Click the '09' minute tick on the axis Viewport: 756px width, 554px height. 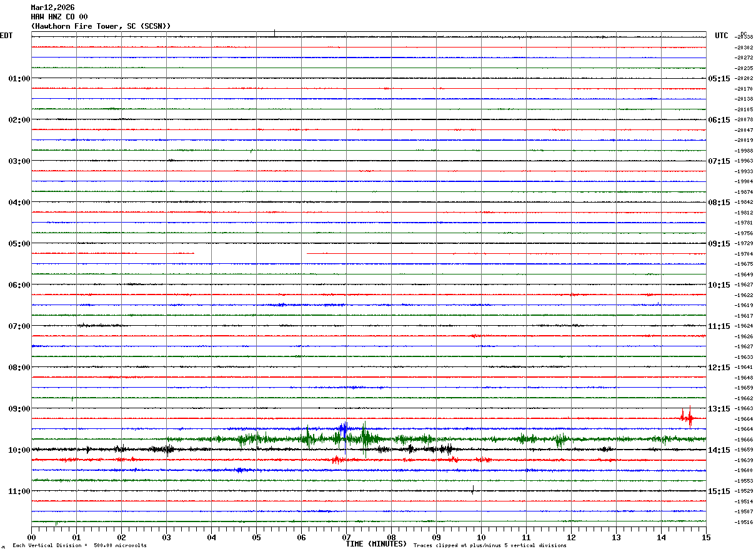click(436, 537)
